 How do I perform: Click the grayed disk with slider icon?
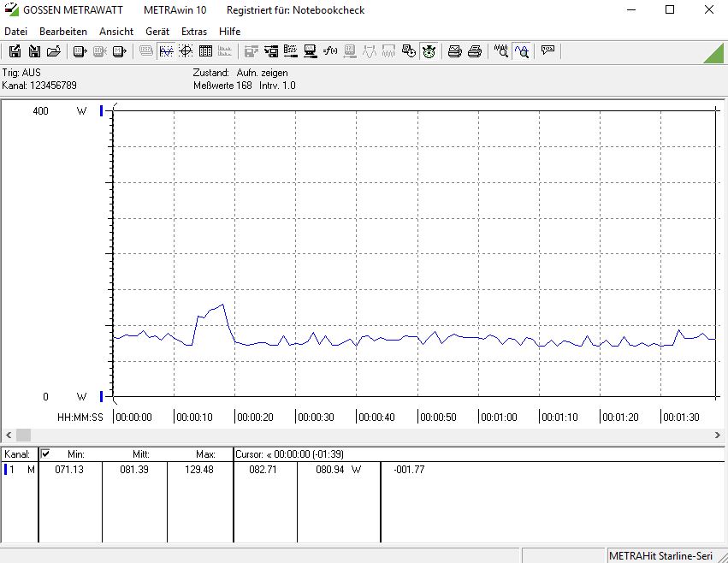point(252,51)
